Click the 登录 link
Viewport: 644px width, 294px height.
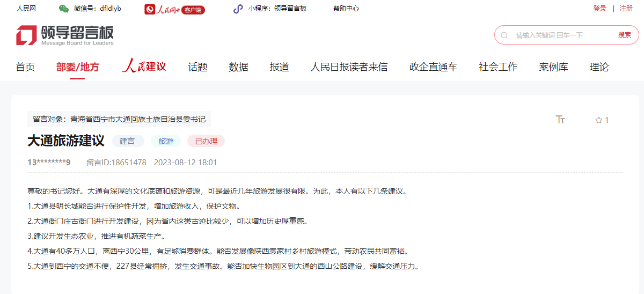click(x=599, y=9)
